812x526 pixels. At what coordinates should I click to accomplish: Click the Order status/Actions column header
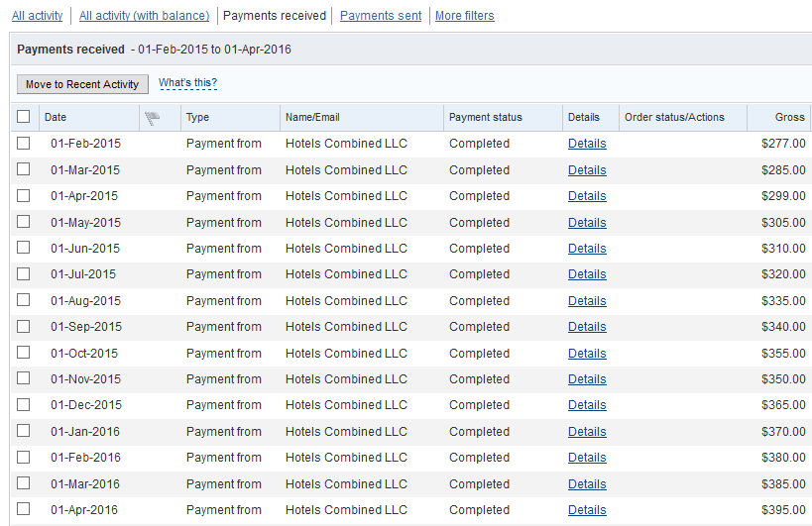674,118
